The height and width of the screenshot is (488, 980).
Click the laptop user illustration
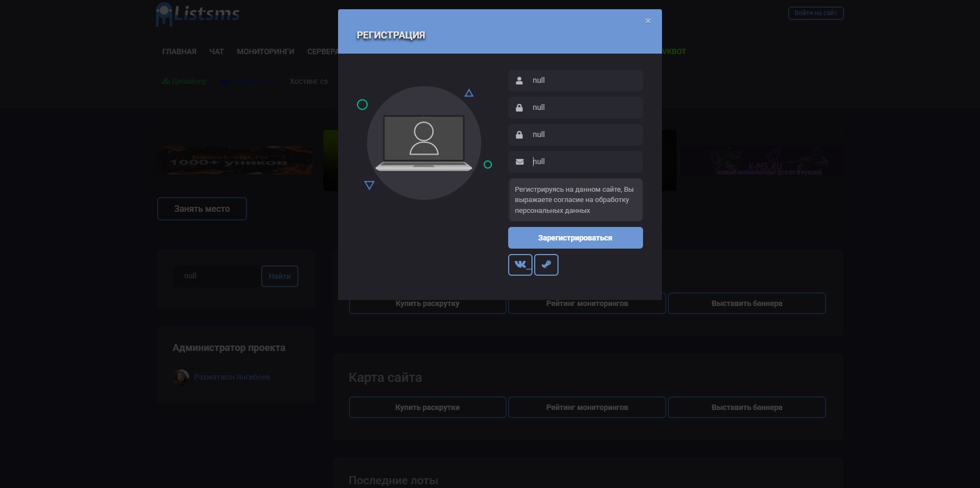(424, 143)
